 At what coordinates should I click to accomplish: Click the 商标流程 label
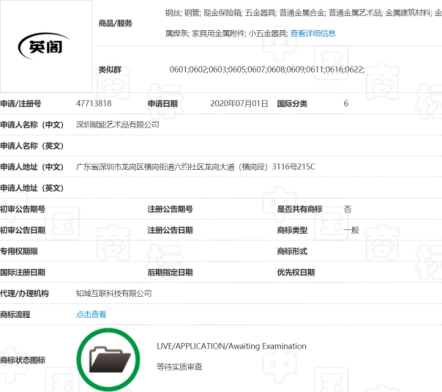[15, 314]
